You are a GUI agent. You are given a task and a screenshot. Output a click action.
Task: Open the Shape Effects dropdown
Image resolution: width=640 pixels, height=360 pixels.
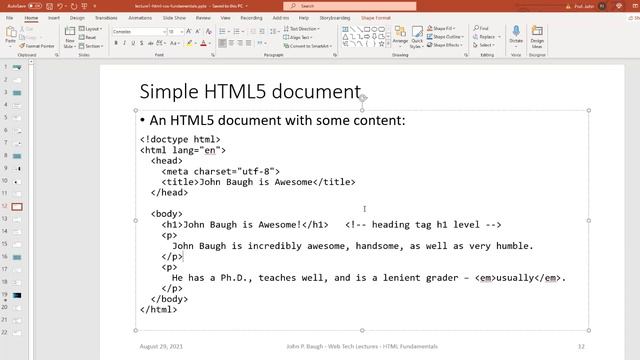[444, 45]
